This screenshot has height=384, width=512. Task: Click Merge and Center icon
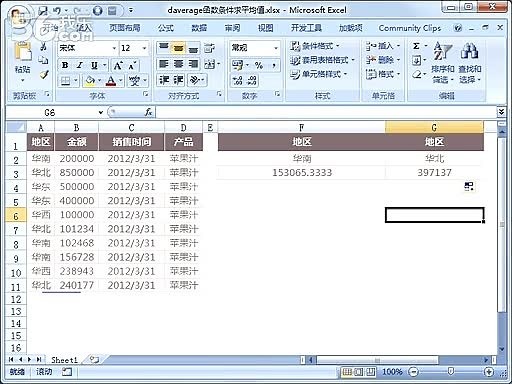(210, 64)
